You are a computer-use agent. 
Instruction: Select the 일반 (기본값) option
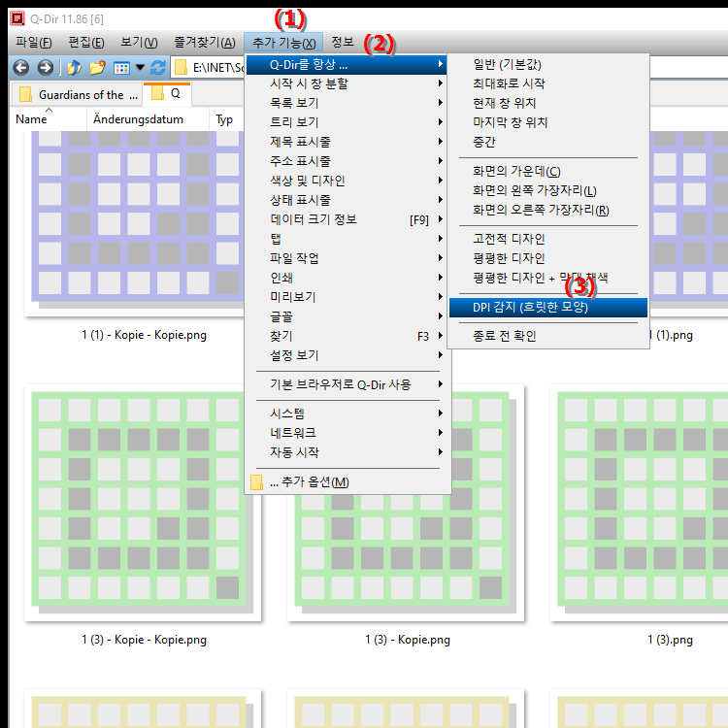[548, 64]
